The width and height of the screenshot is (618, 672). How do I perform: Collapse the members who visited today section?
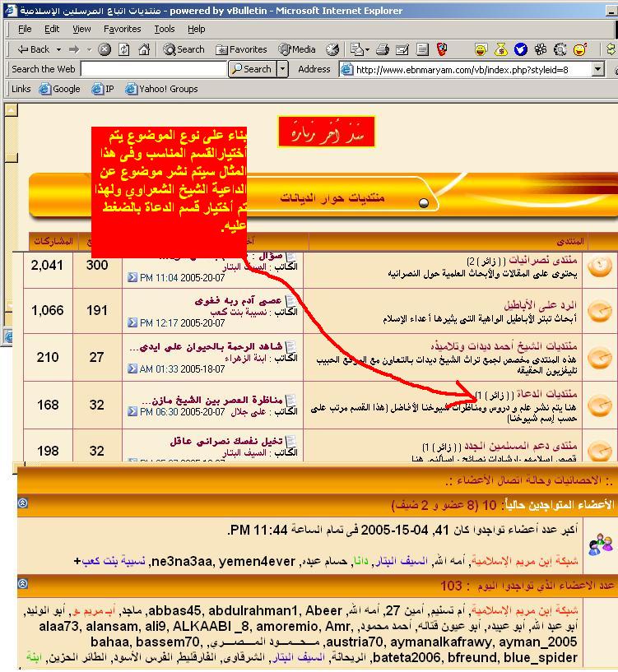(23, 583)
